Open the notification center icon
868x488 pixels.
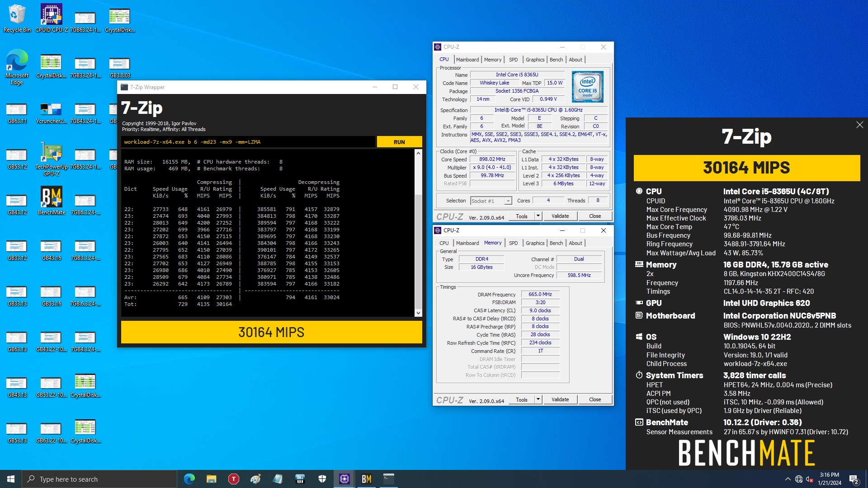pos(854,479)
